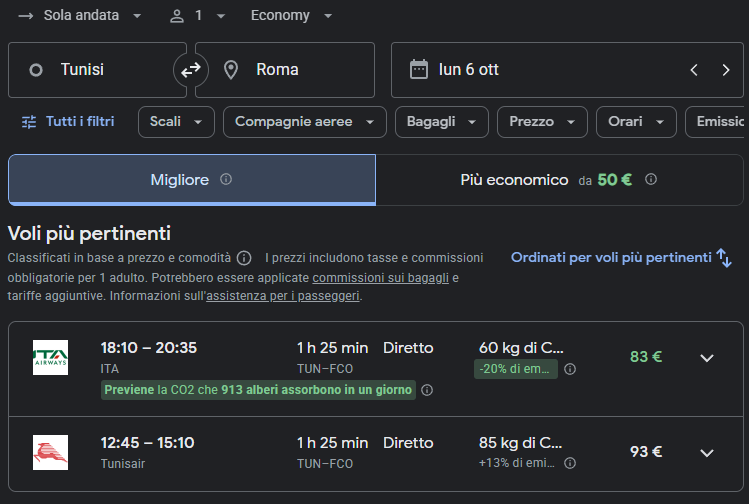Click info icon beside +13% emissions text

tap(570, 463)
